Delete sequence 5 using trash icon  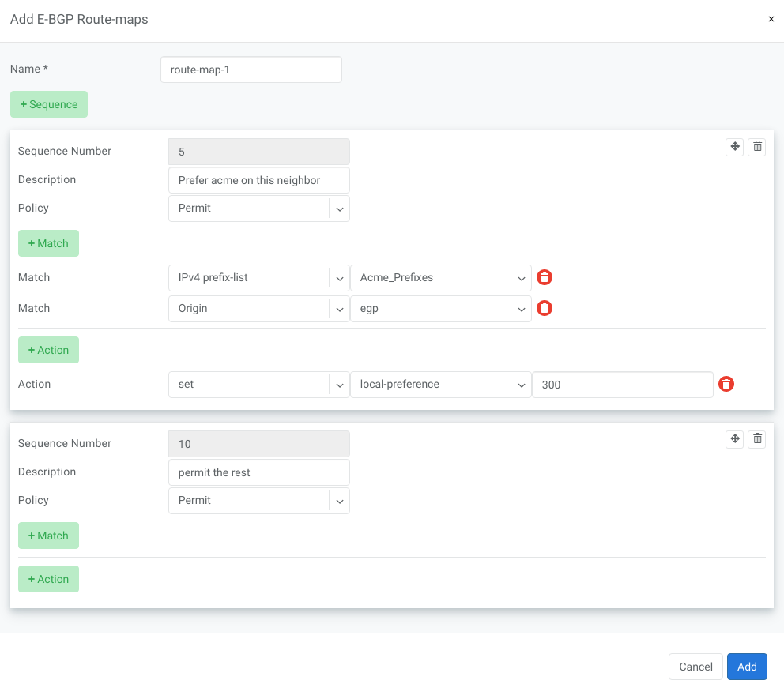(757, 147)
